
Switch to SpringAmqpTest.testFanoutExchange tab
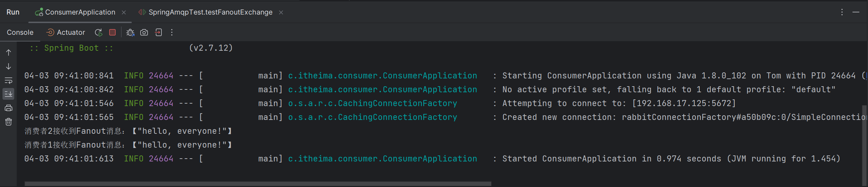[x=210, y=12]
